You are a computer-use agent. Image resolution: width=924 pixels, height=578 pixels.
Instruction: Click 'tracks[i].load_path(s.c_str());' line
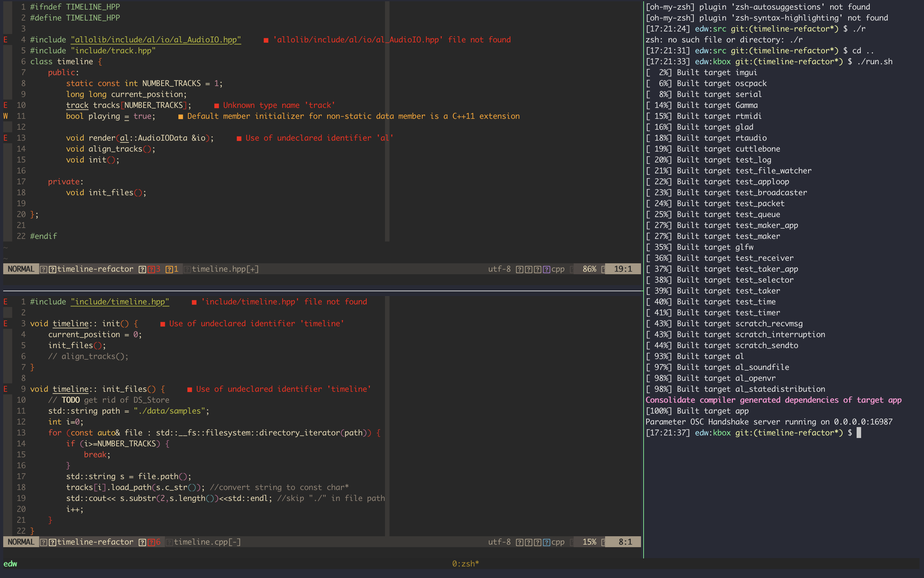coord(135,487)
